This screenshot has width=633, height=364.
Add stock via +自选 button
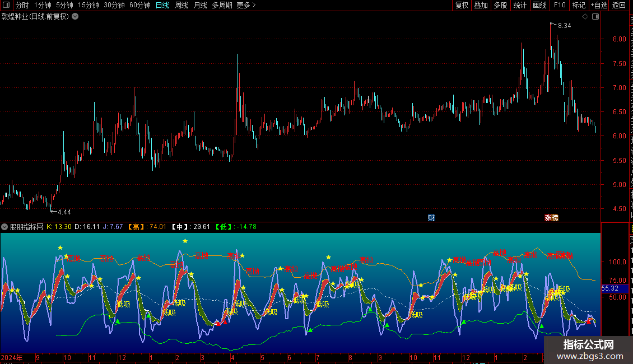598,5
